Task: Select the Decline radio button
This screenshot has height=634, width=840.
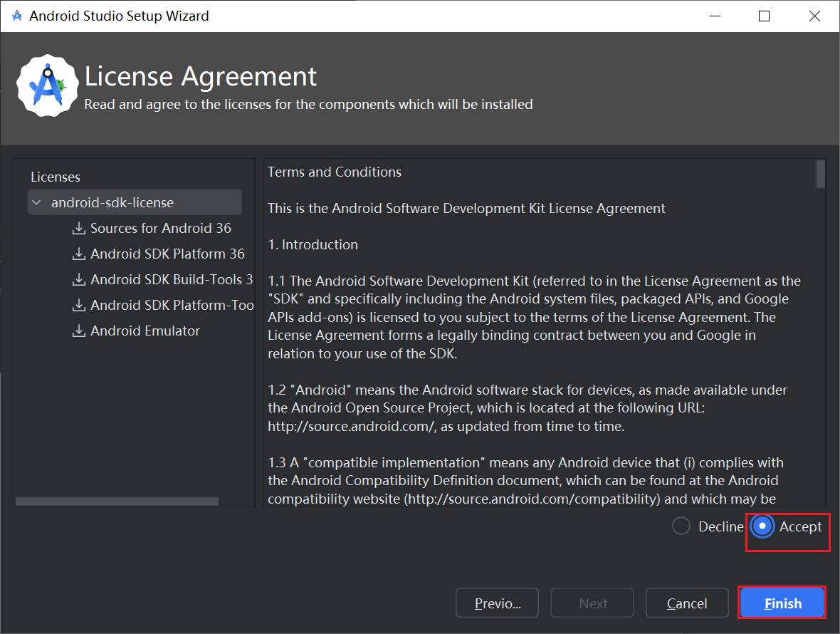Action: click(x=681, y=526)
